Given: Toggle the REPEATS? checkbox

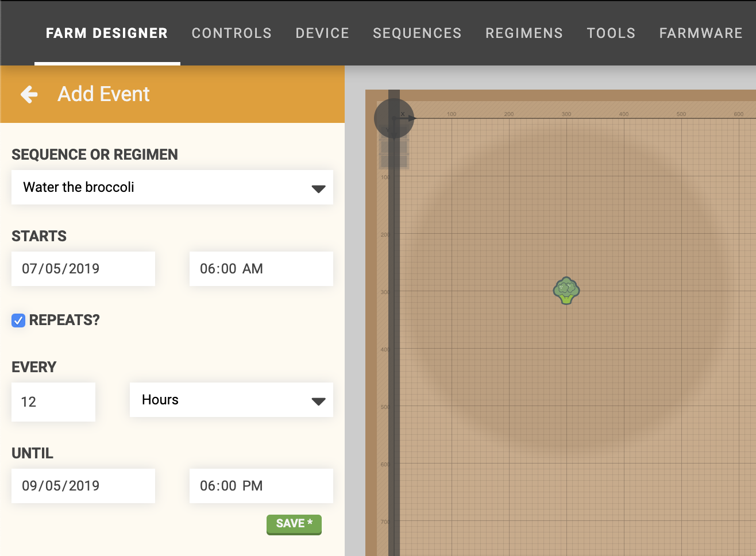Looking at the screenshot, I should pos(18,320).
